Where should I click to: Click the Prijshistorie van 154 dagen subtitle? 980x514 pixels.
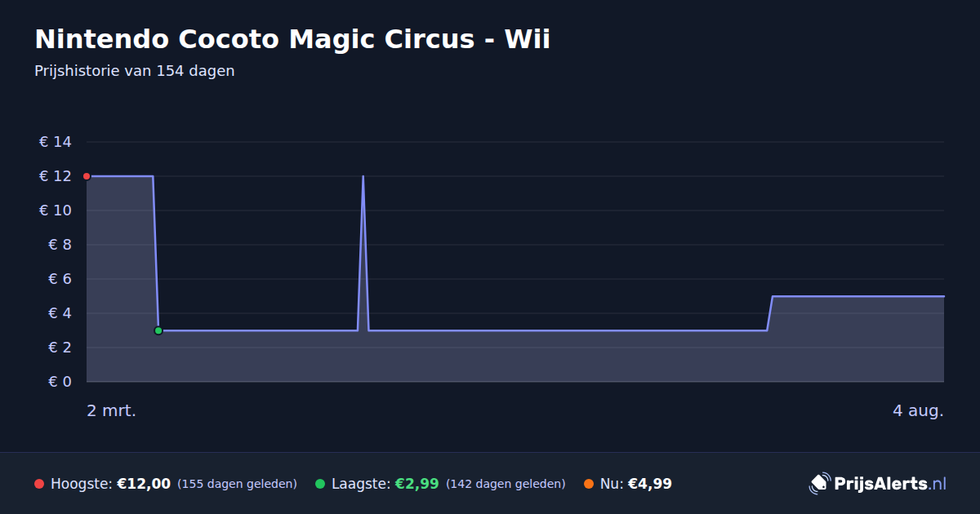tap(135, 71)
